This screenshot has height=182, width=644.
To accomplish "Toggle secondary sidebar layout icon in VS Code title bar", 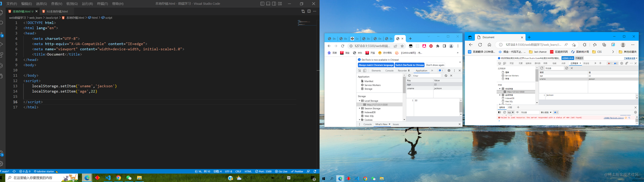I will coord(274,3).
